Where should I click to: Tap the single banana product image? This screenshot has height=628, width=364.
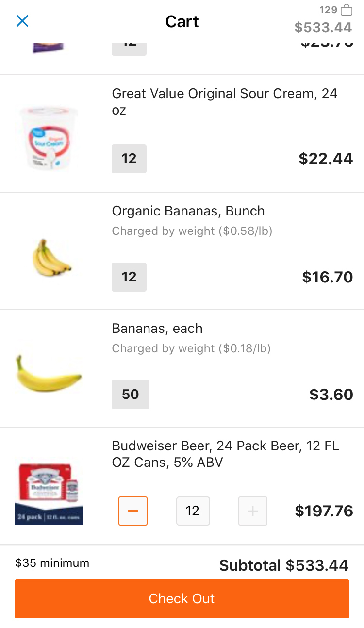pyautogui.click(x=49, y=374)
